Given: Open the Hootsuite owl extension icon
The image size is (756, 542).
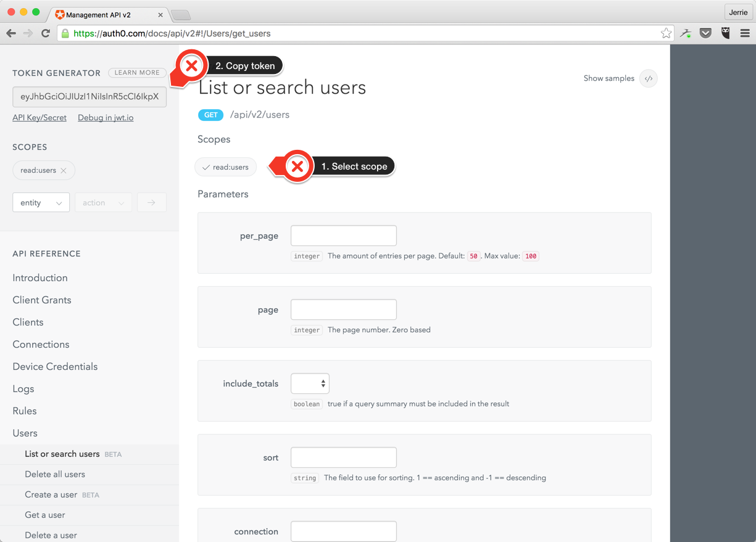Looking at the screenshot, I should click(725, 33).
